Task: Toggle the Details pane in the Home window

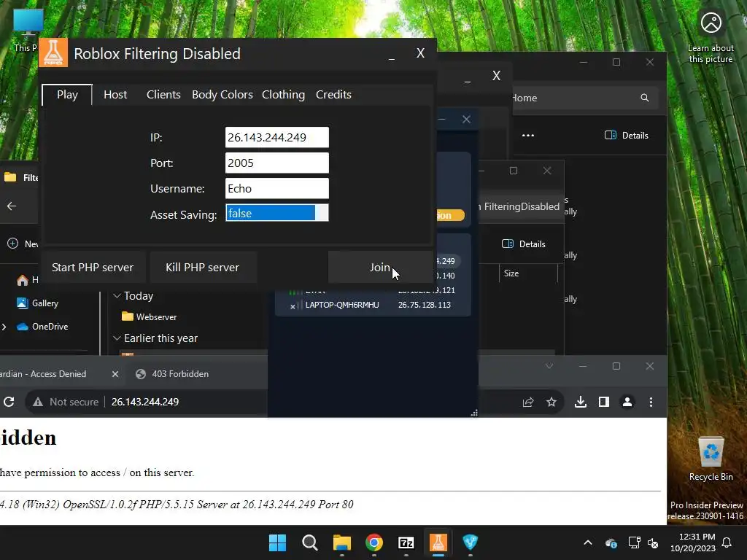Action: 626,135
